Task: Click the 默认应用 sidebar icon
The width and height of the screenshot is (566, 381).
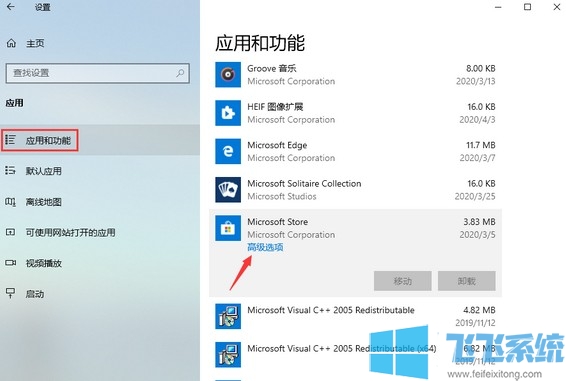Action: tap(10, 170)
